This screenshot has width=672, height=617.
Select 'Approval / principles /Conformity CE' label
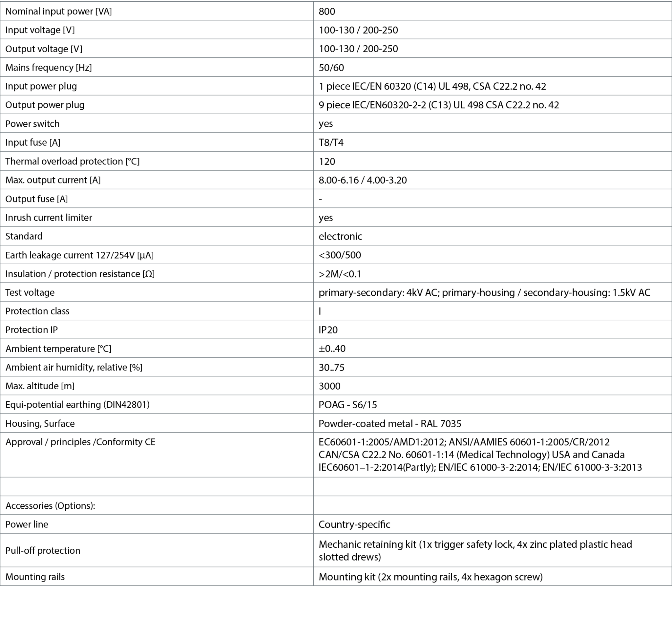[80, 442]
